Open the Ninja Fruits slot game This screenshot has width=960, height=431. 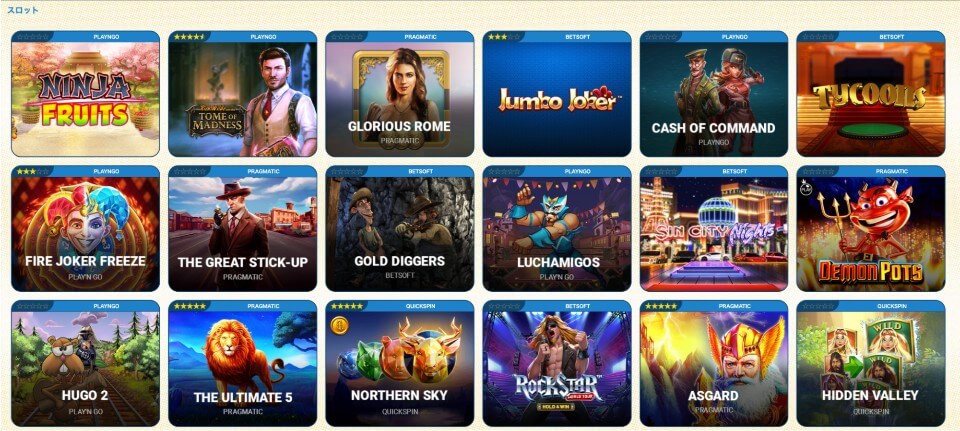coord(85,94)
